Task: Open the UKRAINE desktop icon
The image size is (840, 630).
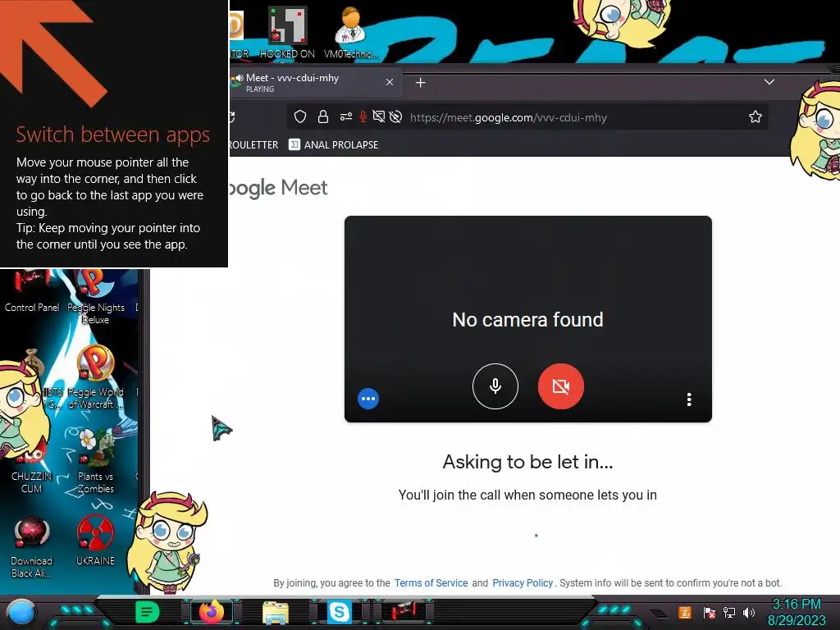Action: (x=95, y=540)
